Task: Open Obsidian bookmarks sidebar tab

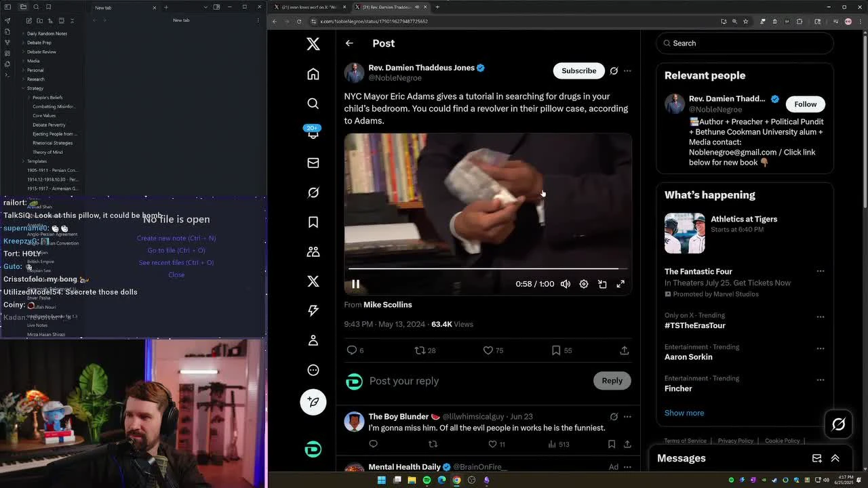Action: (x=48, y=7)
